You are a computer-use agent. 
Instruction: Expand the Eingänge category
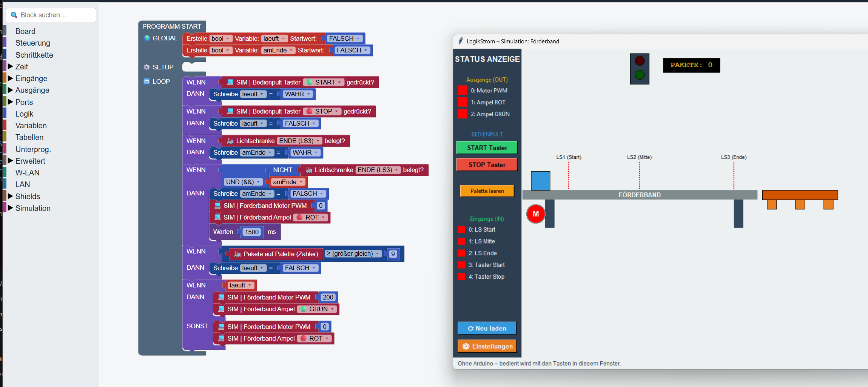tap(11, 78)
